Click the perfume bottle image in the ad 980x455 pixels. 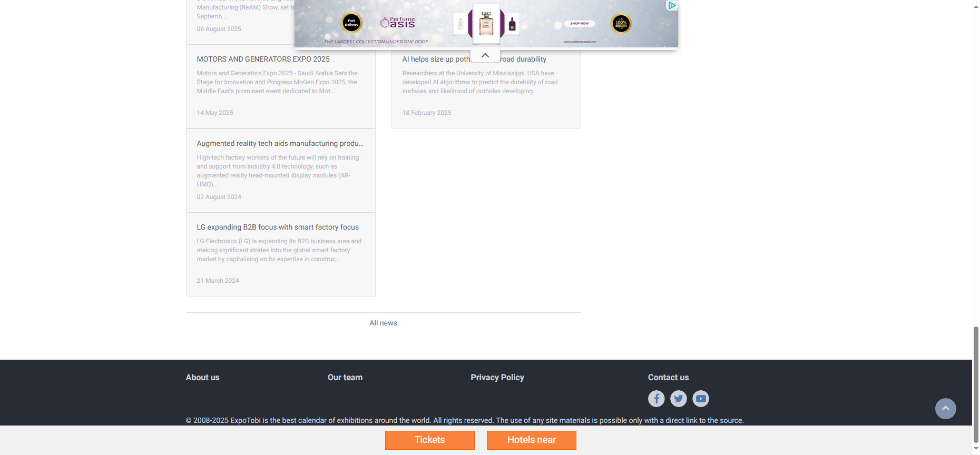[486, 23]
